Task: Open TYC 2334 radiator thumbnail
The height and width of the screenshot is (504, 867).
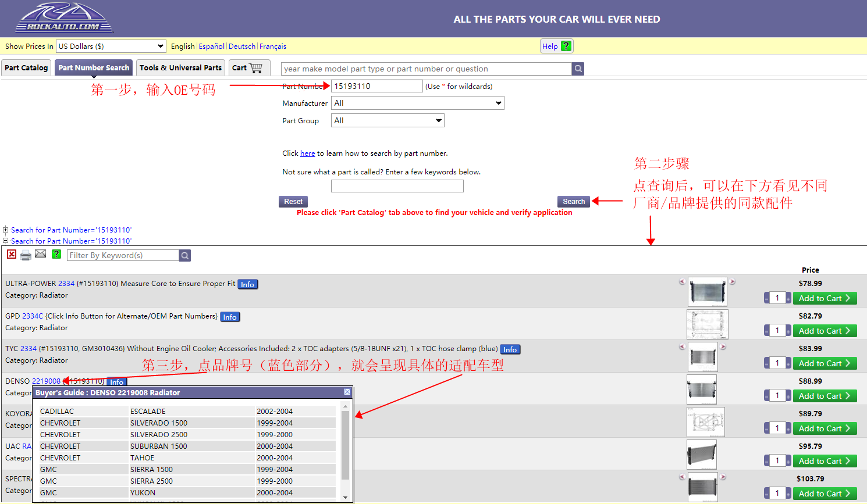Action: (x=702, y=357)
